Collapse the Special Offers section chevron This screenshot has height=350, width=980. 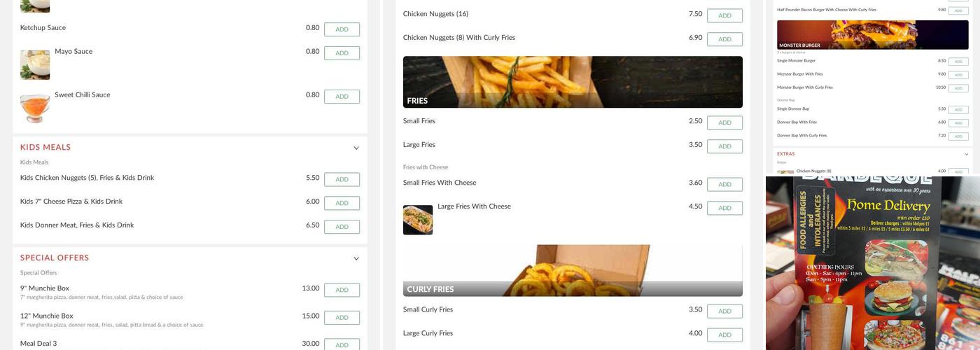click(356, 259)
